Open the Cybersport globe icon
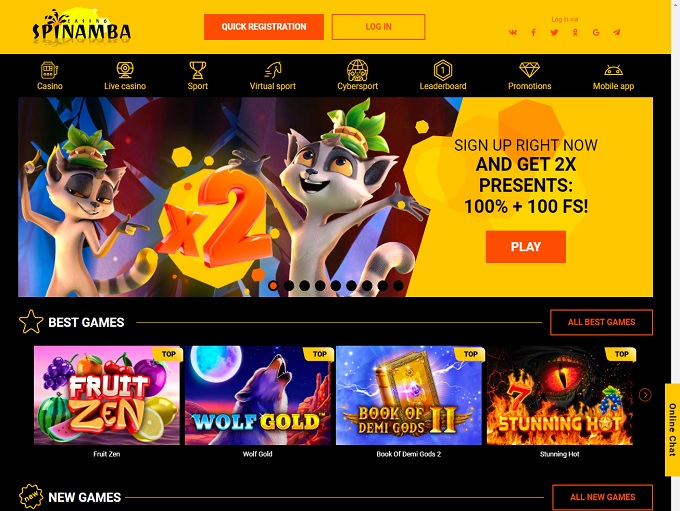Screen dimensions: 680x511 (x=357, y=69)
